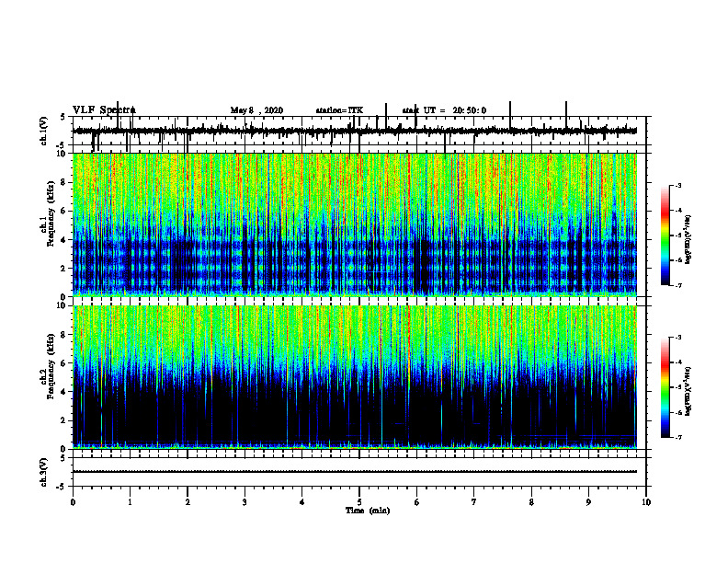Click the time axis tick label "4"

click(302, 502)
